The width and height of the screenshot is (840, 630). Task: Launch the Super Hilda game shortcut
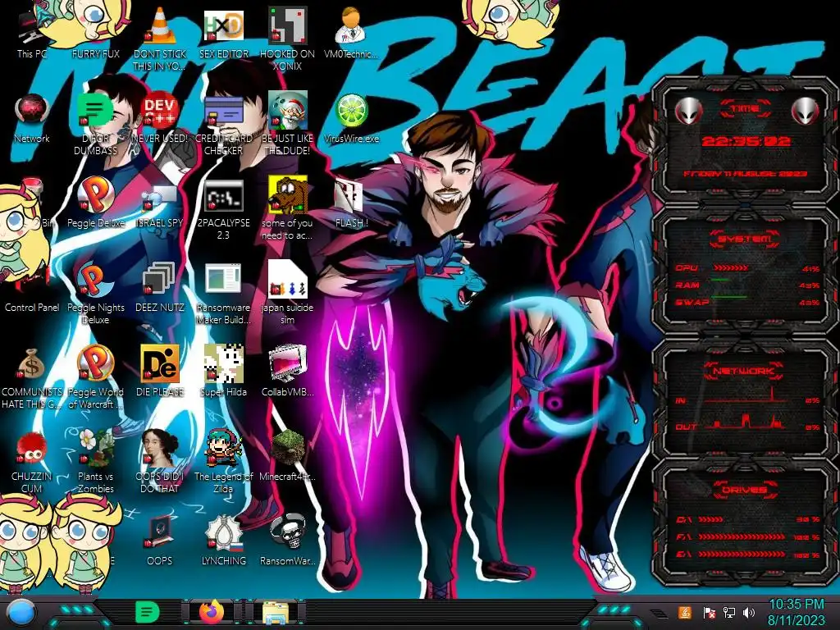223,372
